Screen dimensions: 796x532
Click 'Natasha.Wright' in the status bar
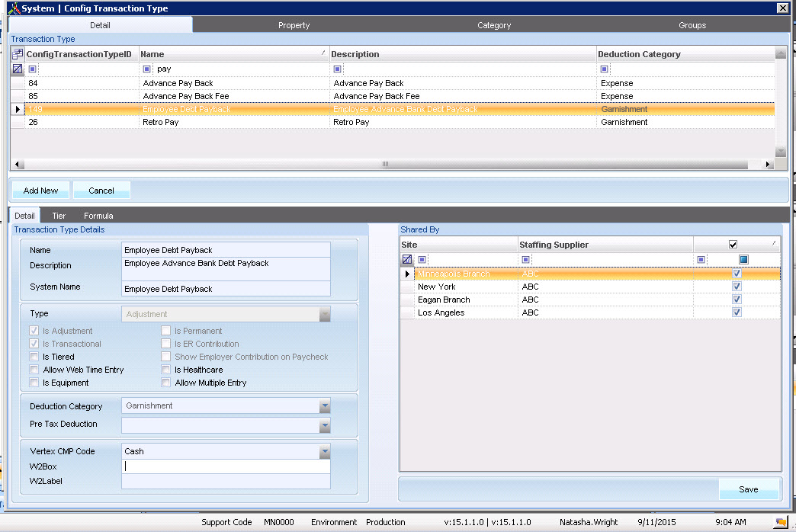click(589, 522)
